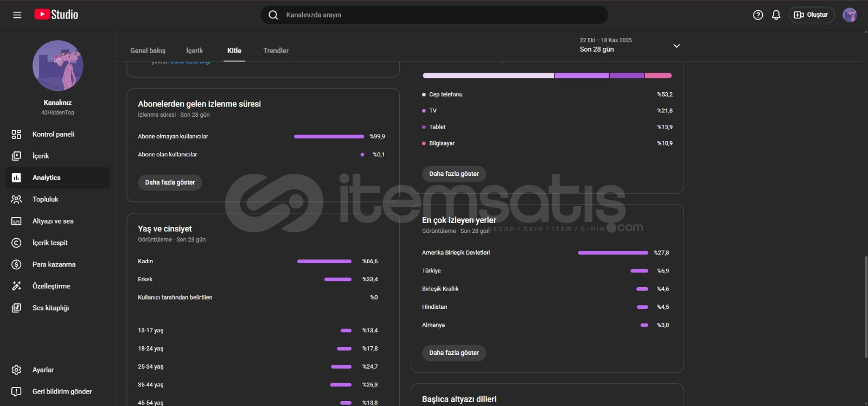The width and height of the screenshot is (868, 406).
Task: Open the notifications bell
Action: 776,15
